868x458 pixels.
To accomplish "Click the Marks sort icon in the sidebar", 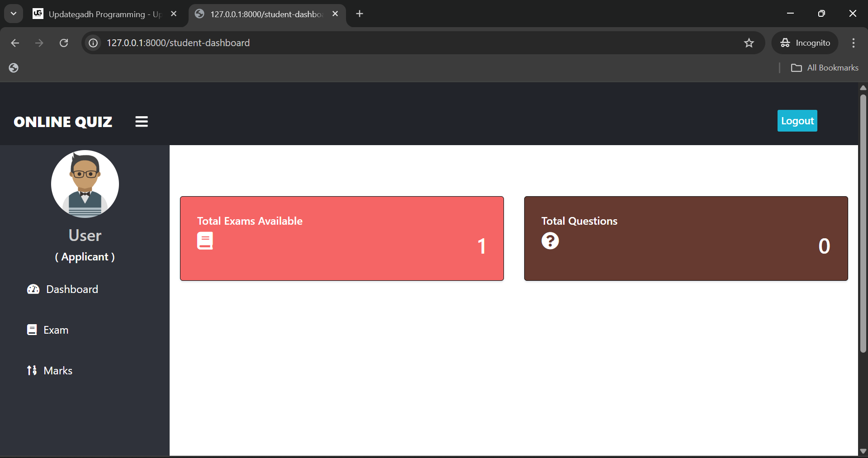I will coord(32,371).
